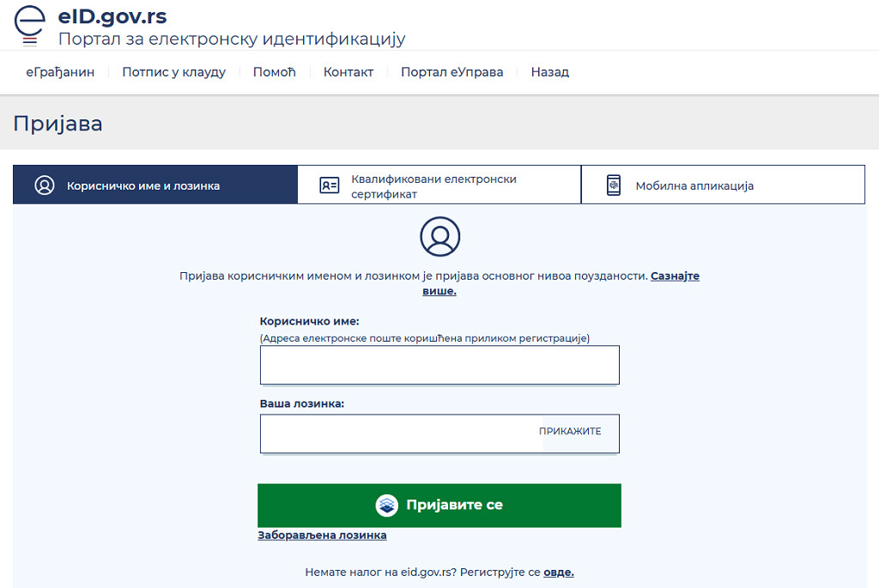Toggle password visibility with ПРИКАЖИТЕ
The image size is (879, 588).
pyautogui.click(x=570, y=432)
